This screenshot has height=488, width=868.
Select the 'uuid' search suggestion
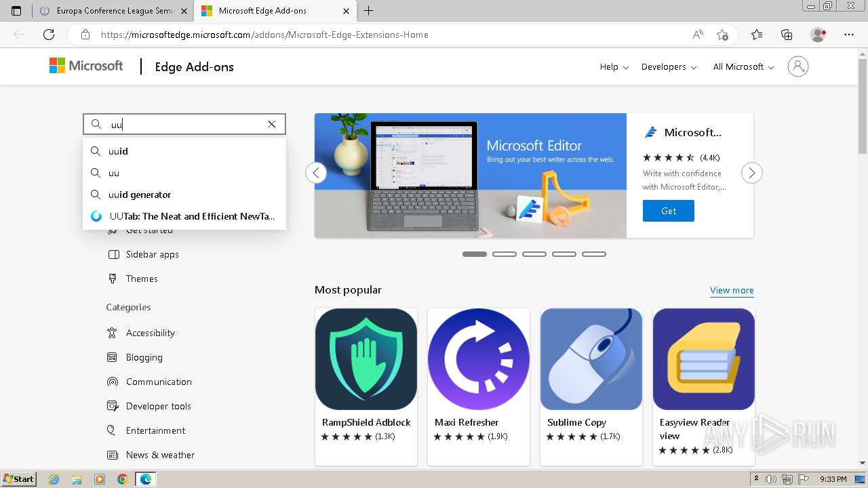click(184, 151)
